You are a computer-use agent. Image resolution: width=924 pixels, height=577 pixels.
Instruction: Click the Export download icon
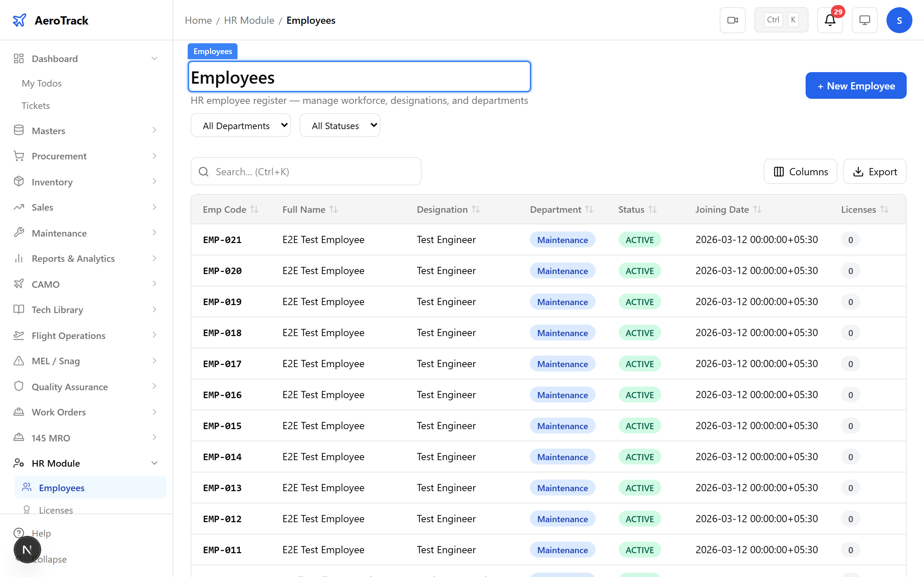pyautogui.click(x=858, y=171)
